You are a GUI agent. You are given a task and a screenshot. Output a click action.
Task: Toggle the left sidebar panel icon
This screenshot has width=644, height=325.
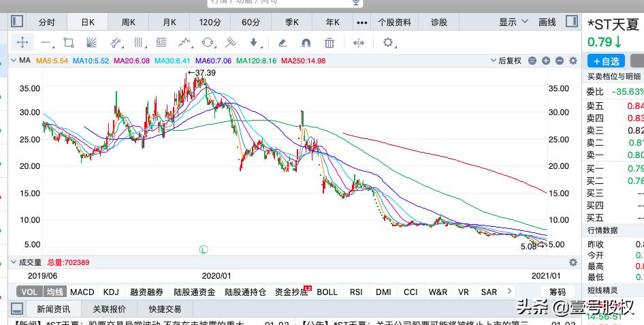tap(17, 21)
